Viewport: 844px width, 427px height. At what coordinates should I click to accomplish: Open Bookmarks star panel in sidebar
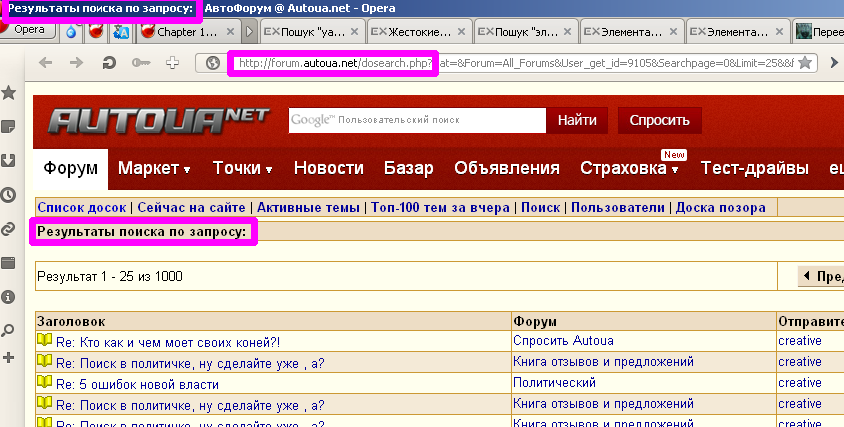point(9,93)
